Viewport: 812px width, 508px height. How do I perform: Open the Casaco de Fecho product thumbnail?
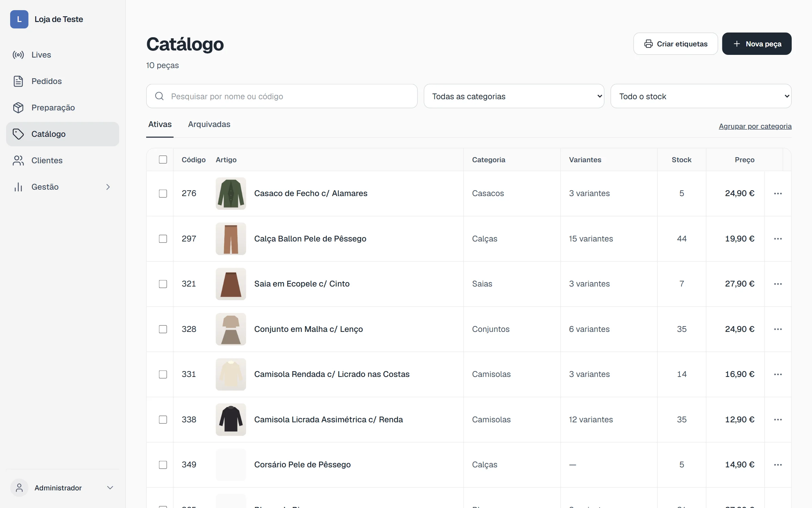point(231,193)
